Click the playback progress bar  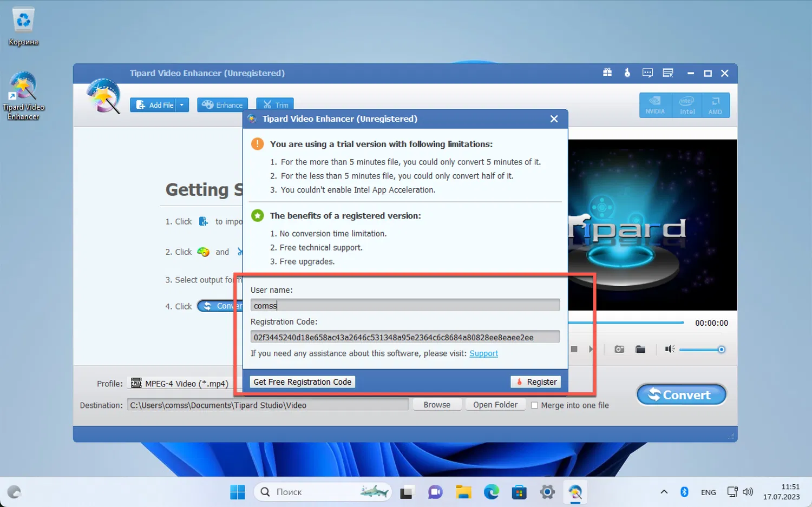coord(626,322)
